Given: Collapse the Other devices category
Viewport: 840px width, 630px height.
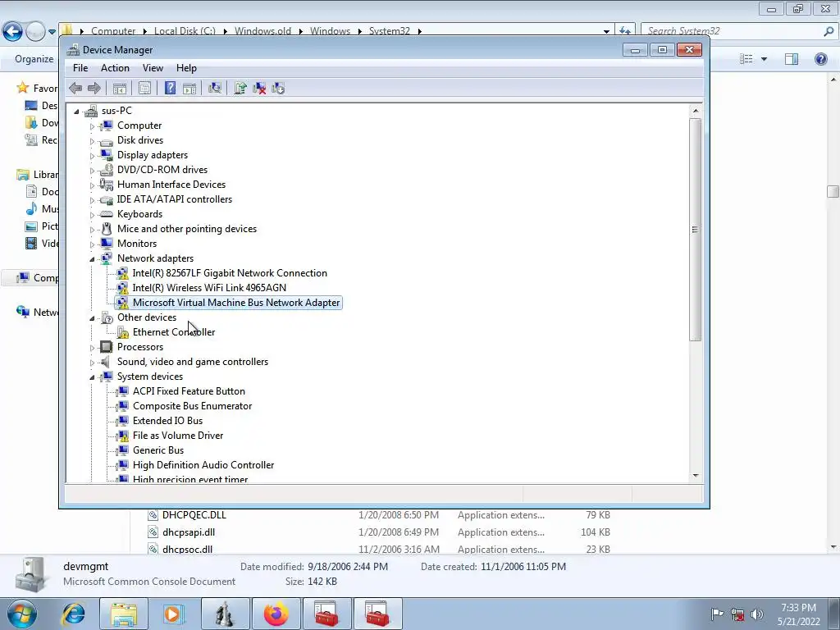Looking at the screenshot, I should [x=92, y=318].
